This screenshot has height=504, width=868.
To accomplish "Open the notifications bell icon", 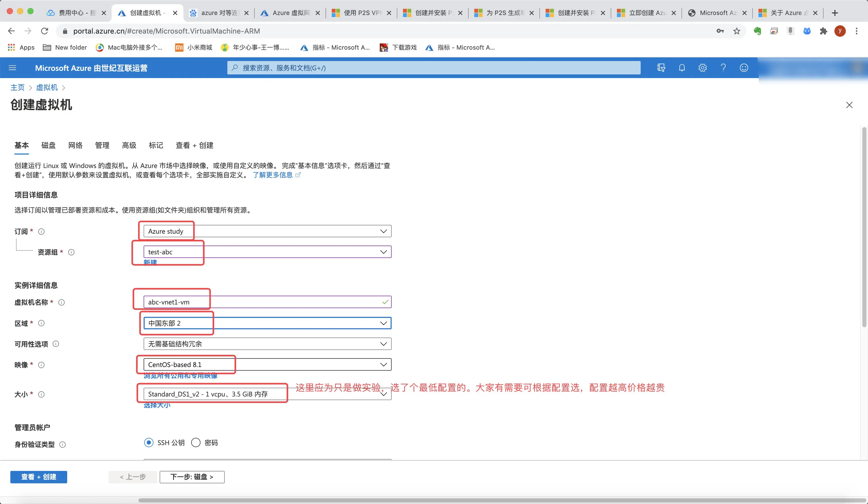I will (682, 68).
